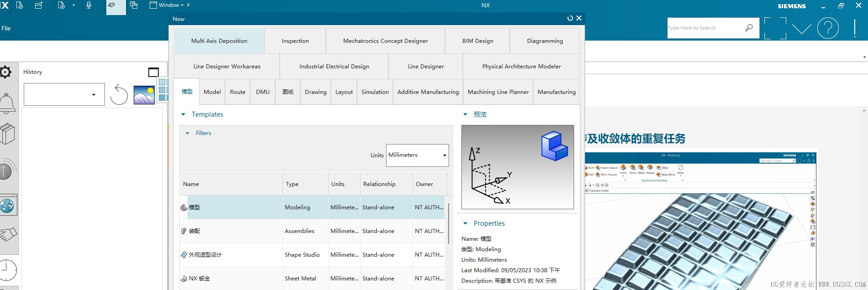
Task: Sort templates by Name column header
Action: pyautogui.click(x=231, y=184)
